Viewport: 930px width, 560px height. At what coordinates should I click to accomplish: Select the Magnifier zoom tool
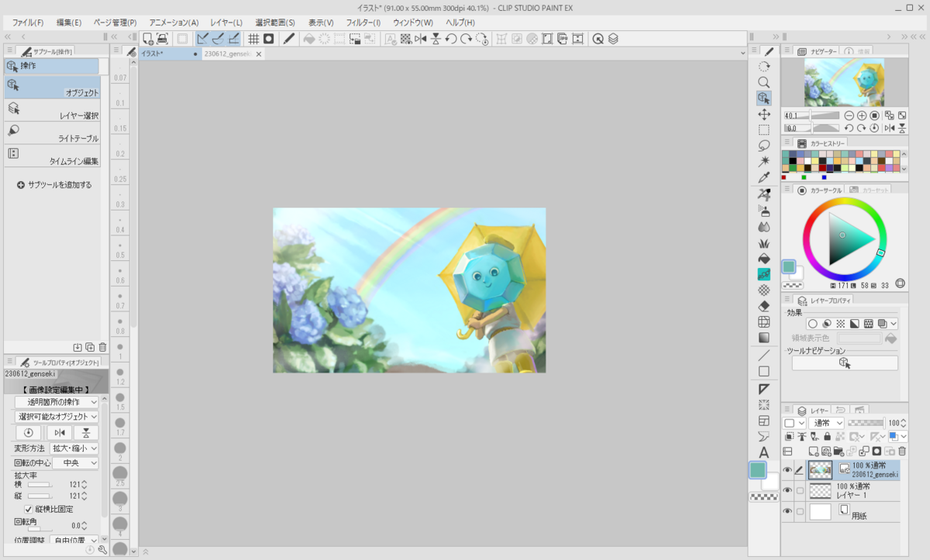[x=764, y=82]
